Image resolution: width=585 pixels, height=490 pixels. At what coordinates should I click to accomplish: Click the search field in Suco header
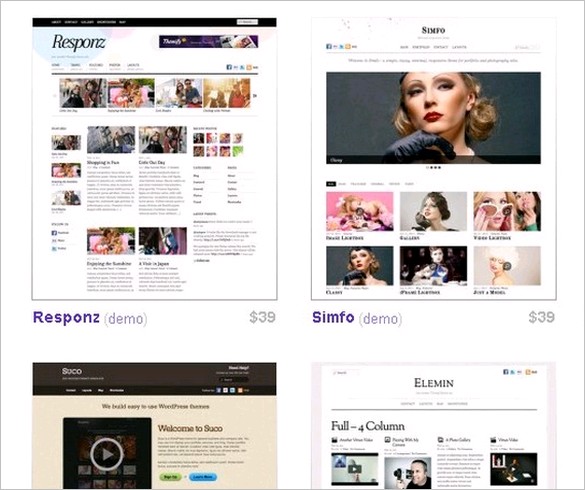tap(234, 380)
